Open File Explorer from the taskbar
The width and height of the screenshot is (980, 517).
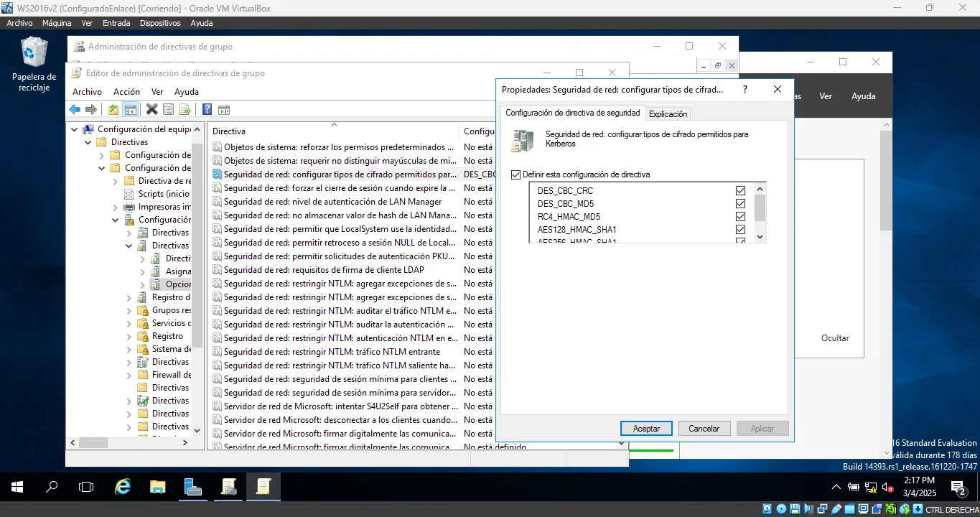coord(158,487)
